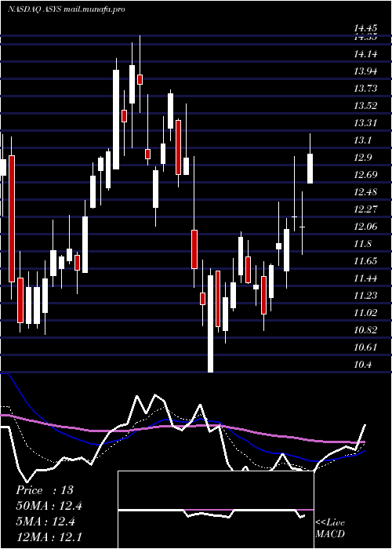Click the tall red candlestick at far left
This screenshot has height=549, width=392.
point(12,219)
